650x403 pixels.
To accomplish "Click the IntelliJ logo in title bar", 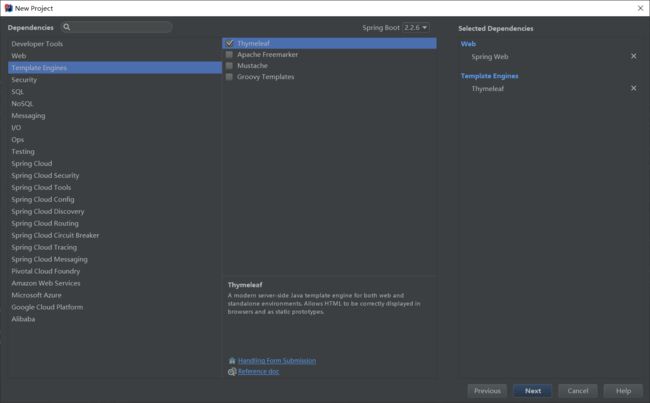I will [8, 8].
